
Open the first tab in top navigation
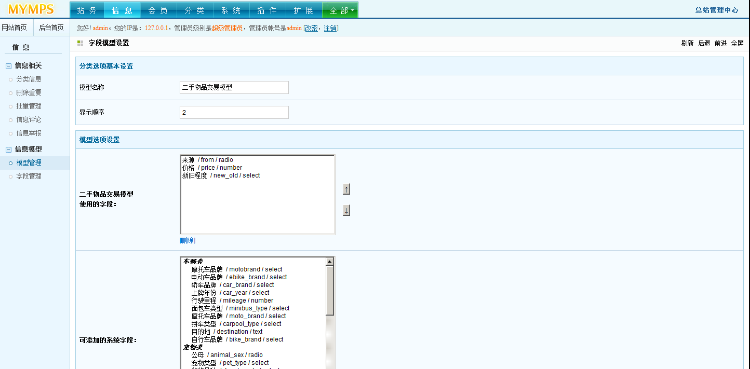[87, 10]
